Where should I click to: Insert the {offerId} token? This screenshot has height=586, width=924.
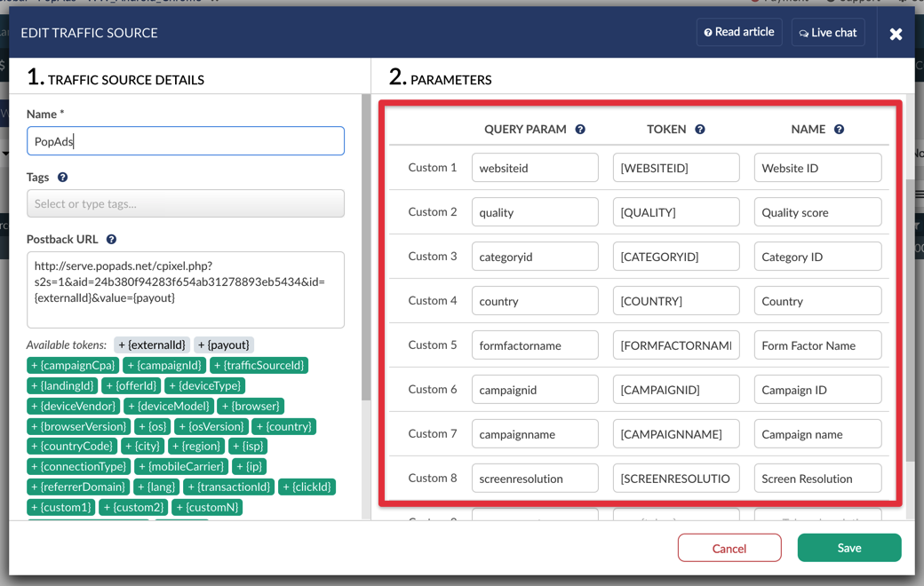(131, 385)
